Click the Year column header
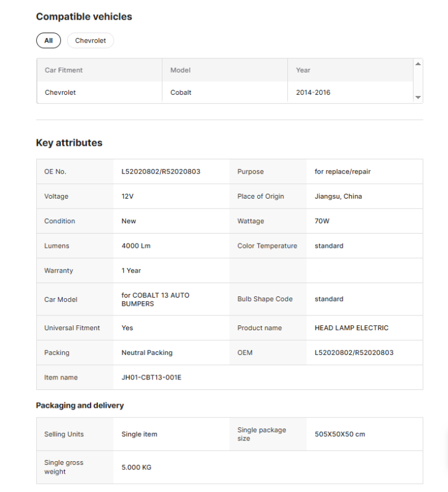The image size is (448, 492). tap(303, 70)
